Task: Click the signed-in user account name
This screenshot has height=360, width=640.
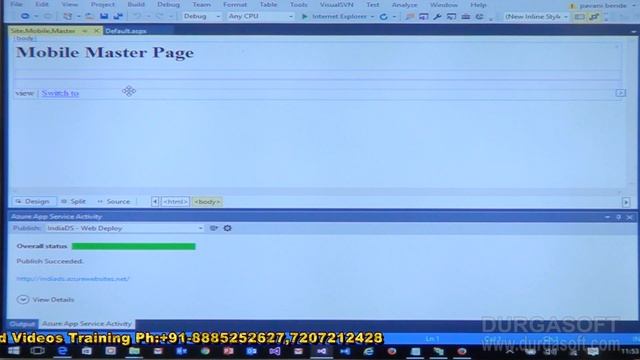Action: [603, 6]
